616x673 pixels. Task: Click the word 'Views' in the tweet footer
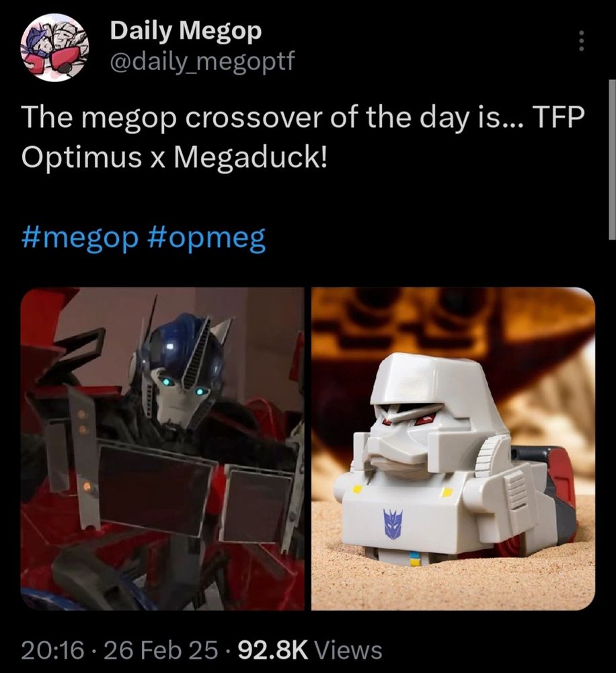click(x=348, y=650)
